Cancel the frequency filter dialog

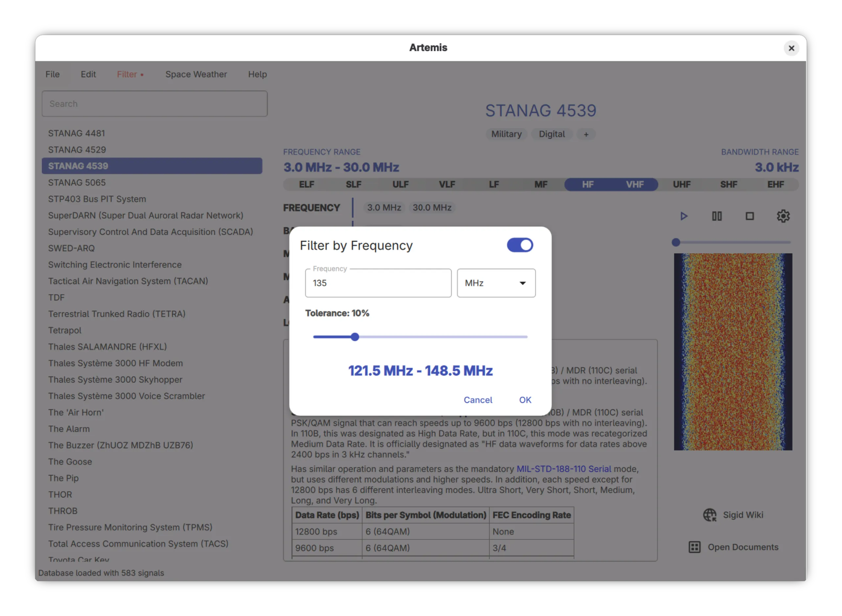tap(478, 400)
